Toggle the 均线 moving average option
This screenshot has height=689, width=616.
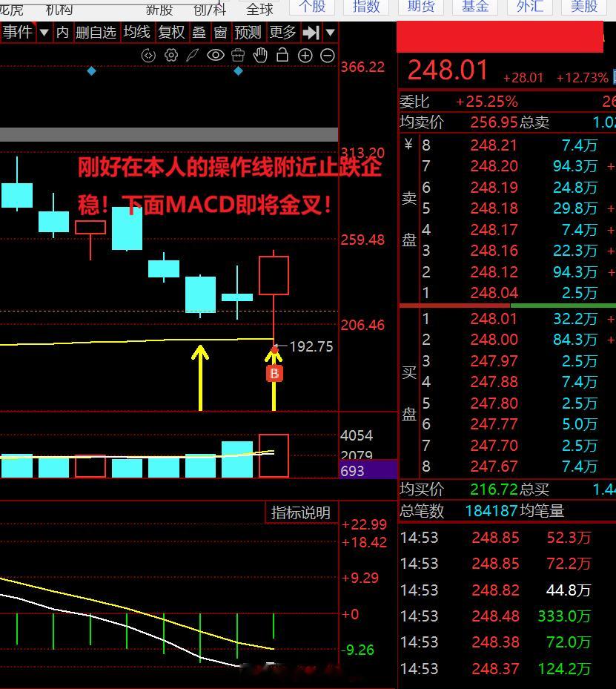point(136,32)
